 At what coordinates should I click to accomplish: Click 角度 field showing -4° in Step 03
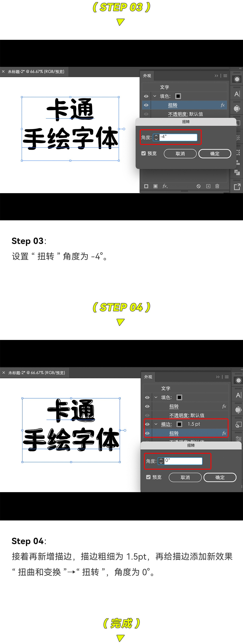pos(178,138)
